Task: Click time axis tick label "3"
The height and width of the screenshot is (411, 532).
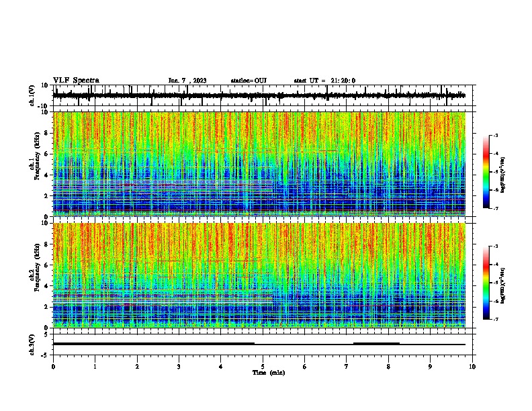Action: [x=179, y=367]
